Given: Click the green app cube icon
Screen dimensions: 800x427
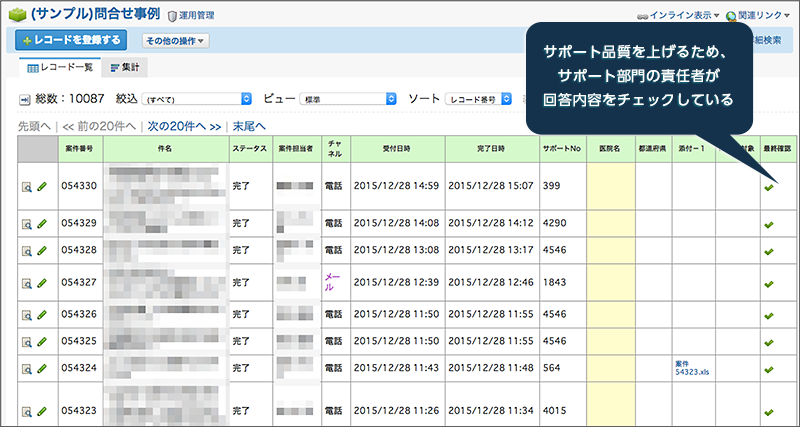Looking at the screenshot, I should pos(17,15).
